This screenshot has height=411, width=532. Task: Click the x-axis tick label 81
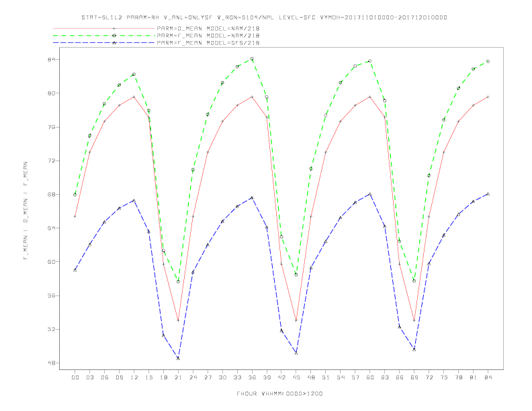coord(474,377)
